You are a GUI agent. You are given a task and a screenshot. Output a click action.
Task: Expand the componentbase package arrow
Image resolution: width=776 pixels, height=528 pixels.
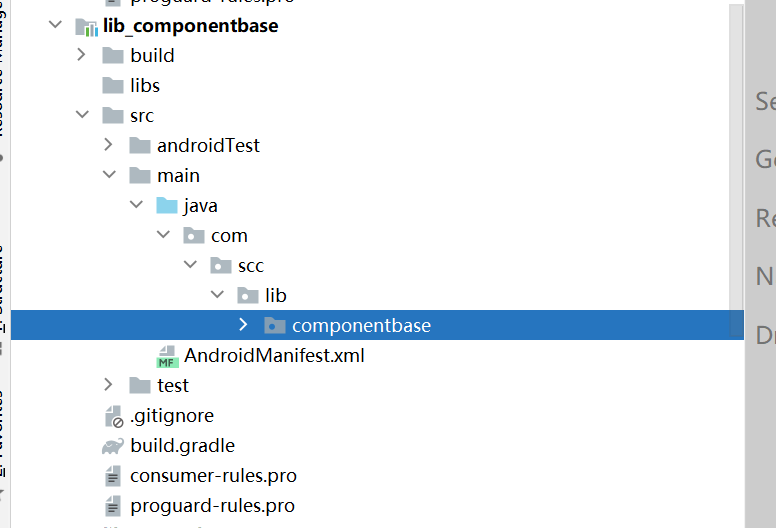coord(243,325)
